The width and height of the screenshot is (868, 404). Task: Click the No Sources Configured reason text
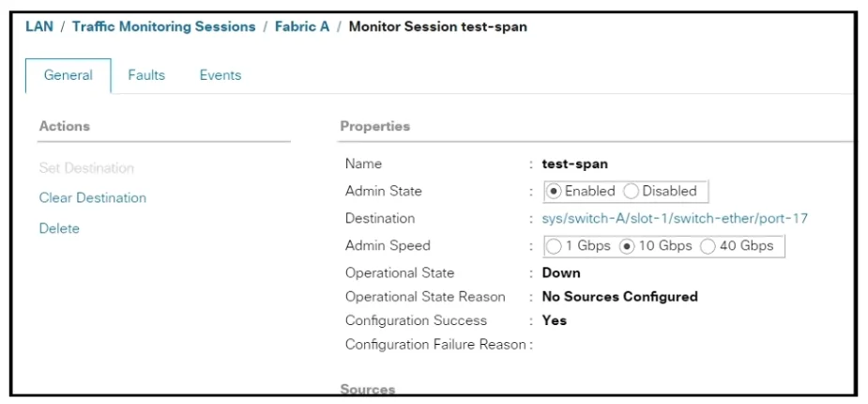point(620,297)
